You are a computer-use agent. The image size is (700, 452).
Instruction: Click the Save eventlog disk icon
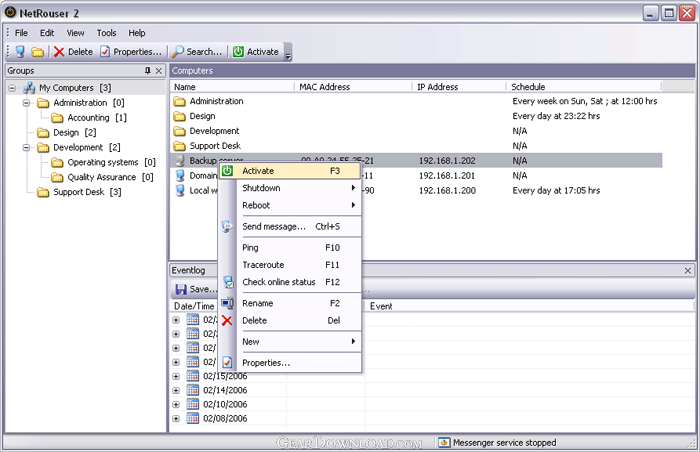pyautogui.click(x=181, y=289)
